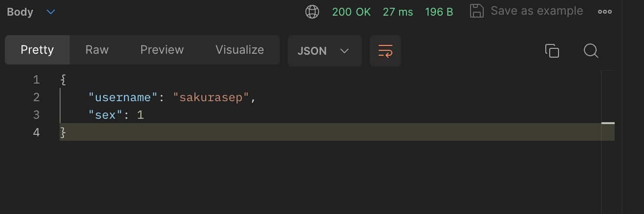
Task: Select the Preview tab
Action: (x=162, y=50)
